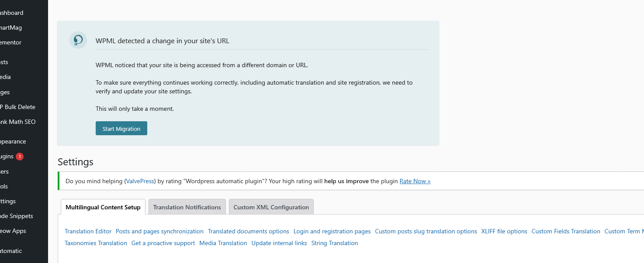Follow the Rate Now link

415,181
